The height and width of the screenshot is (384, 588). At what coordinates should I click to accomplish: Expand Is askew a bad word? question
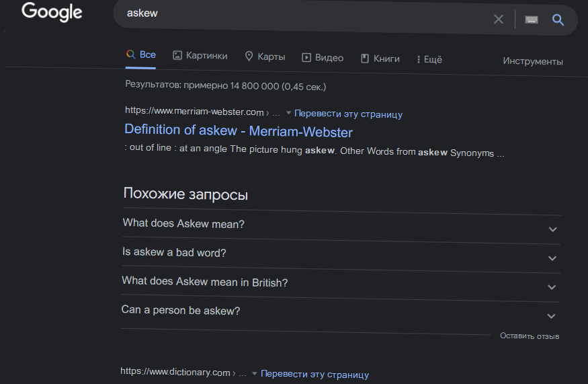pos(341,254)
